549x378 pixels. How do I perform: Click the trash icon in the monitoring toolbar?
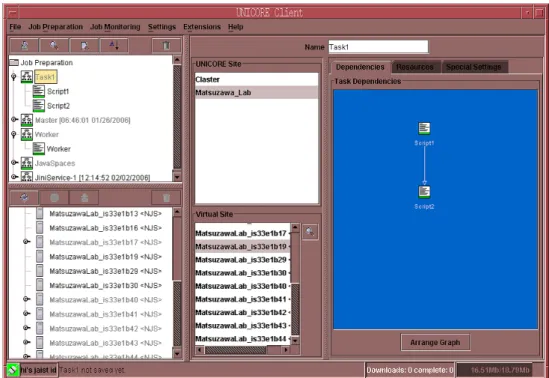166,198
